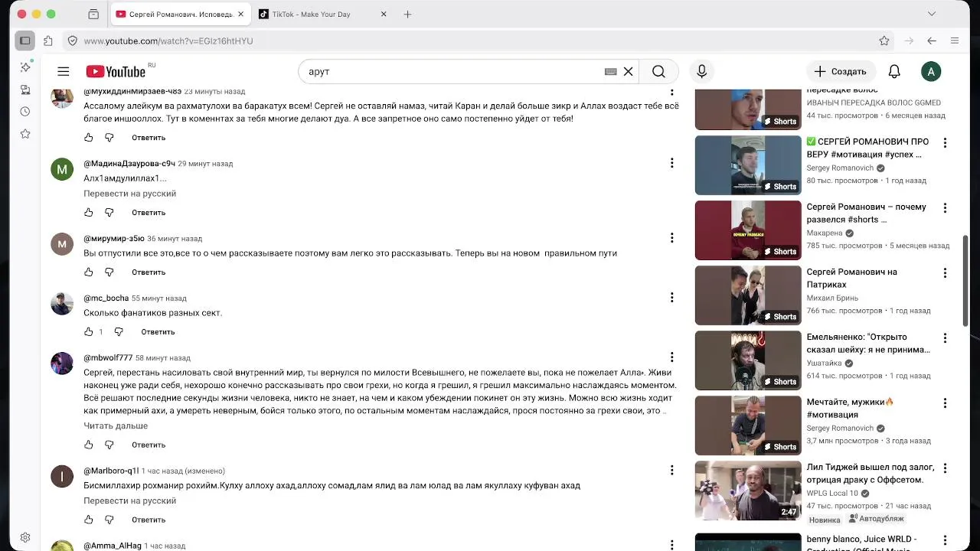The image size is (980, 551).
Task: Open the notifications bell
Action: (894, 71)
